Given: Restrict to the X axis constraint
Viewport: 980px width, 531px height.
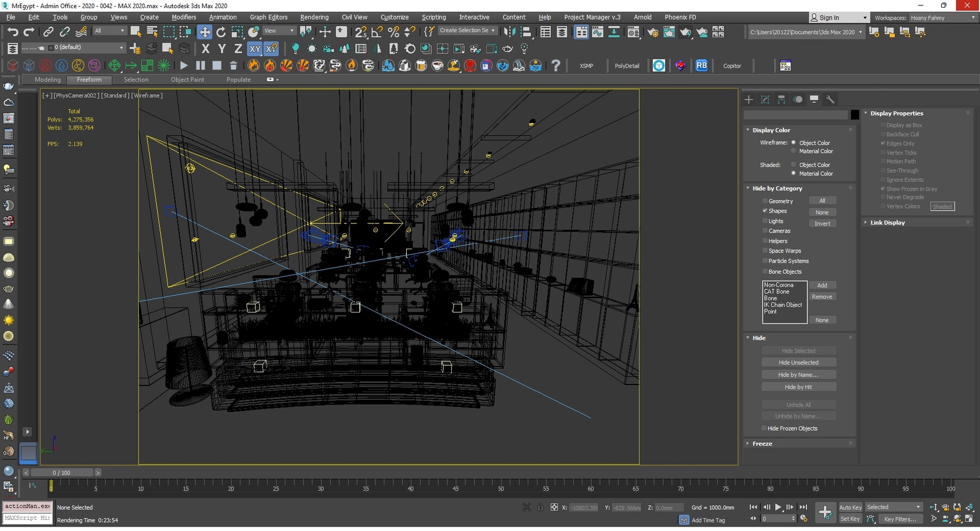Looking at the screenshot, I should pyautogui.click(x=205, y=49).
